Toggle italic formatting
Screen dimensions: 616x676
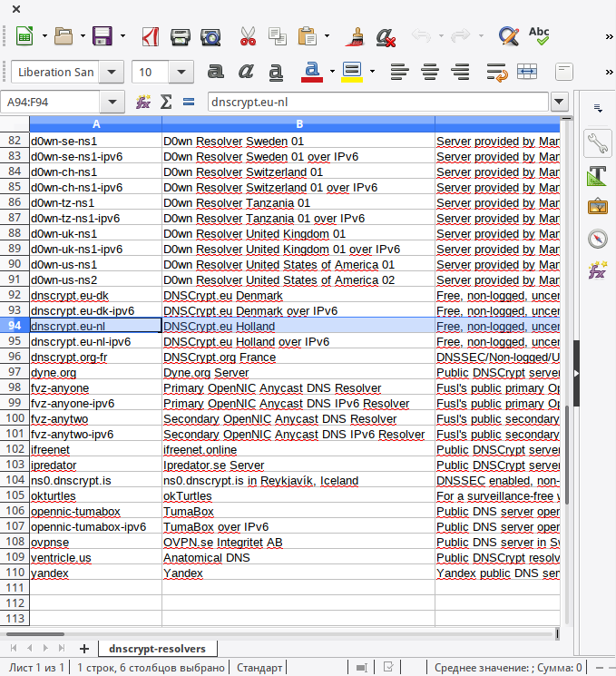click(246, 72)
